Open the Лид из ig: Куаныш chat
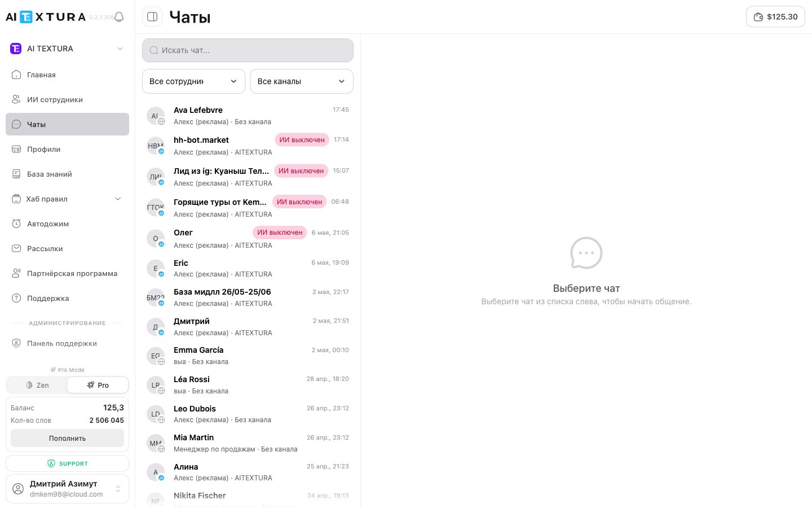This screenshot has width=812, height=508. (x=248, y=177)
